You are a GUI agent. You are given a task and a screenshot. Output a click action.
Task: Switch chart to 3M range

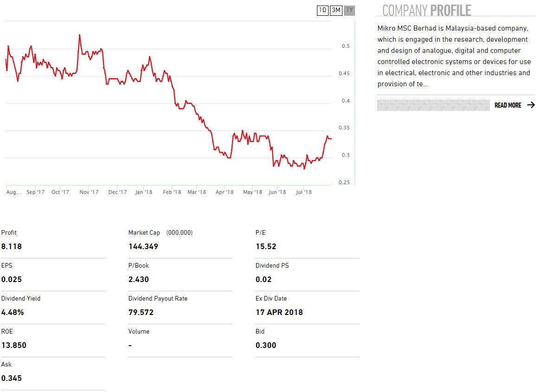coord(336,10)
